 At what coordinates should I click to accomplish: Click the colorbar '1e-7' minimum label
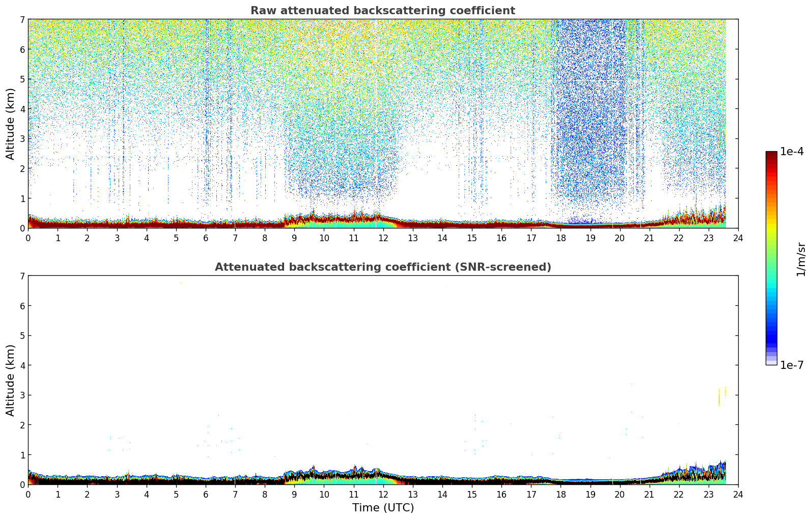coord(792,365)
